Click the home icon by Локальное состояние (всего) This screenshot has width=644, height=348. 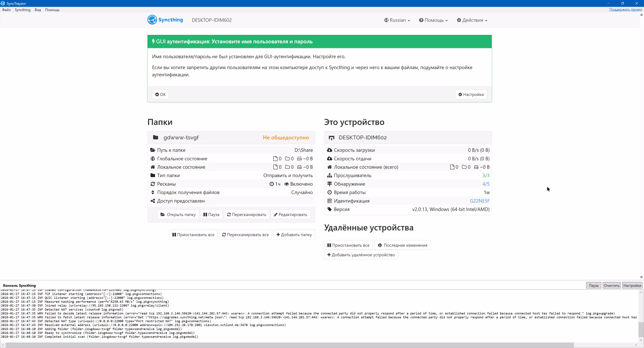click(329, 167)
